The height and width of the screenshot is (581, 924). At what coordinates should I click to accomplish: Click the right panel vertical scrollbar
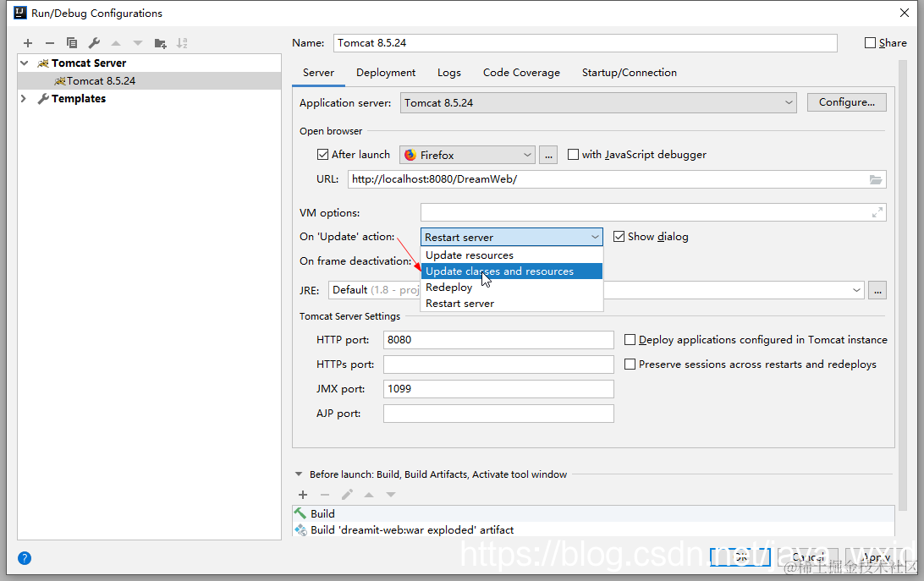click(902, 285)
